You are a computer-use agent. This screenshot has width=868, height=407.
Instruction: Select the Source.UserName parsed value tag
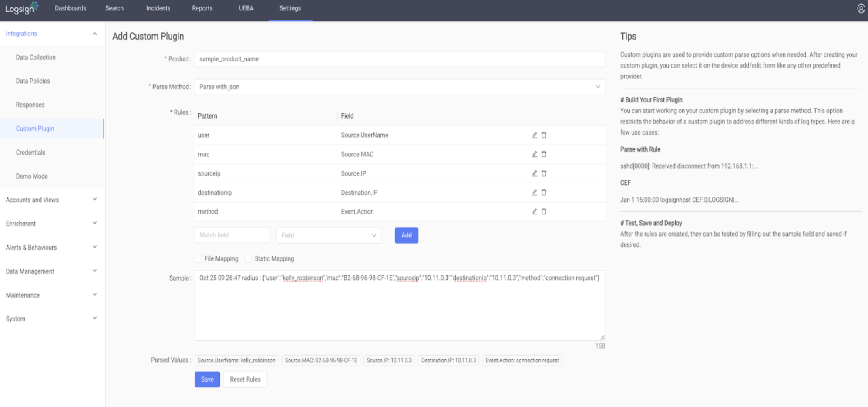pos(236,360)
